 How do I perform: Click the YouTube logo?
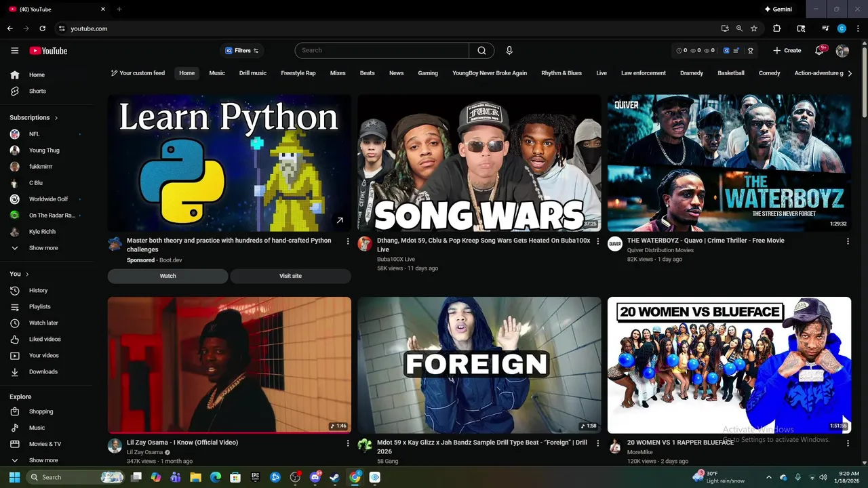[x=48, y=51]
